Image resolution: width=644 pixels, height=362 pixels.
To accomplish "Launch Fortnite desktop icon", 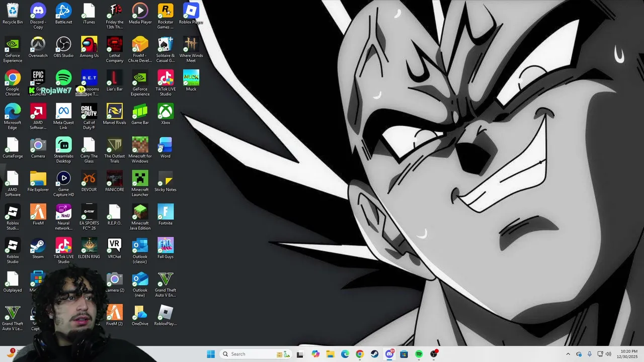I will pyautogui.click(x=166, y=215).
